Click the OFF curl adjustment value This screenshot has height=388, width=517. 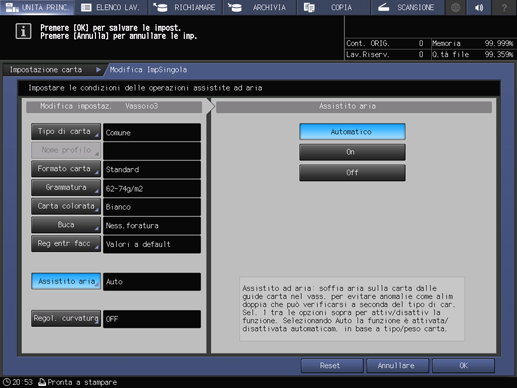pyautogui.click(x=152, y=319)
